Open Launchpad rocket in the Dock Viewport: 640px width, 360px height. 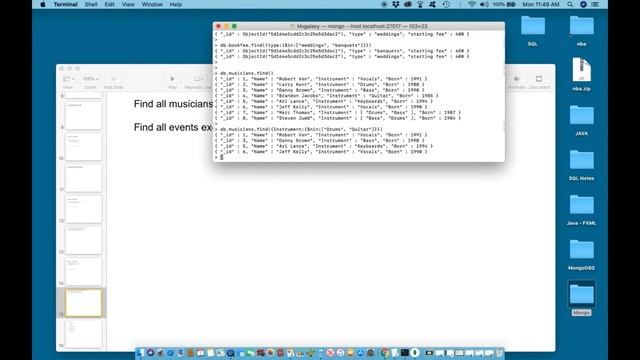pyautogui.click(x=160, y=353)
